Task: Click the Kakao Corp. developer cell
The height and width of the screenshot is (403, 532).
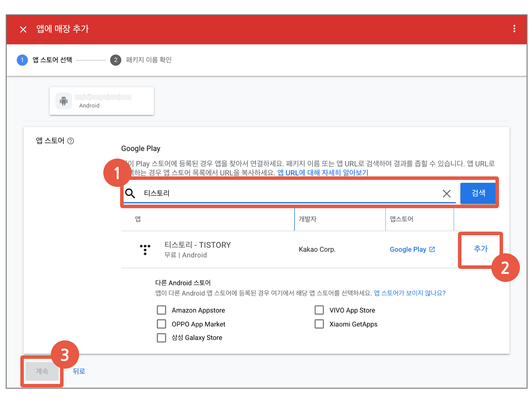Action: tap(317, 249)
